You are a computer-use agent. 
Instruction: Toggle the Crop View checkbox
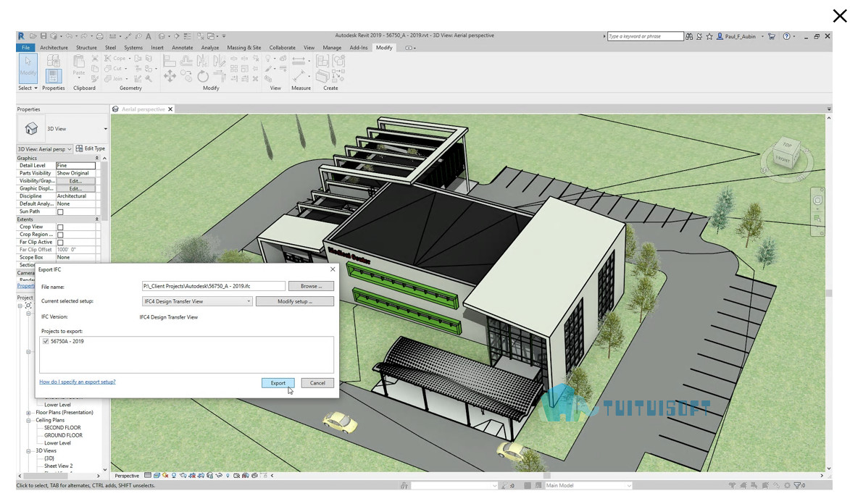pyautogui.click(x=60, y=227)
